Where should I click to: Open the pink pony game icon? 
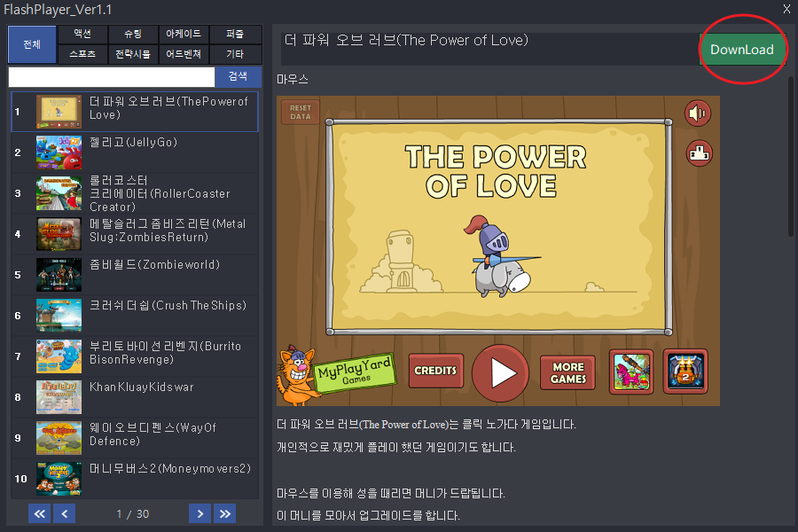tap(631, 372)
